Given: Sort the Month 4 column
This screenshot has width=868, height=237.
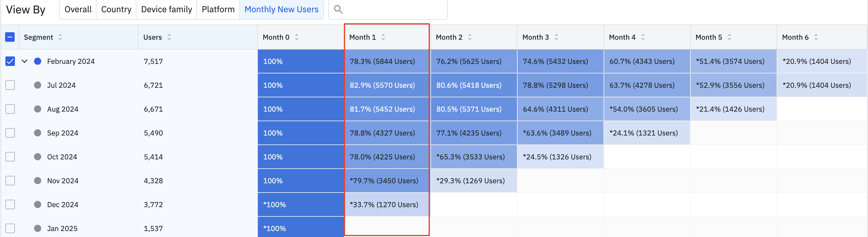Looking at the screenshot, I should [643, 37].
